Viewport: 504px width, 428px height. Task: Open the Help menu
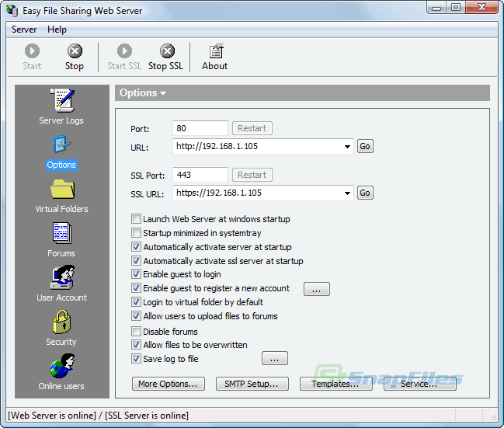[57, 30]
